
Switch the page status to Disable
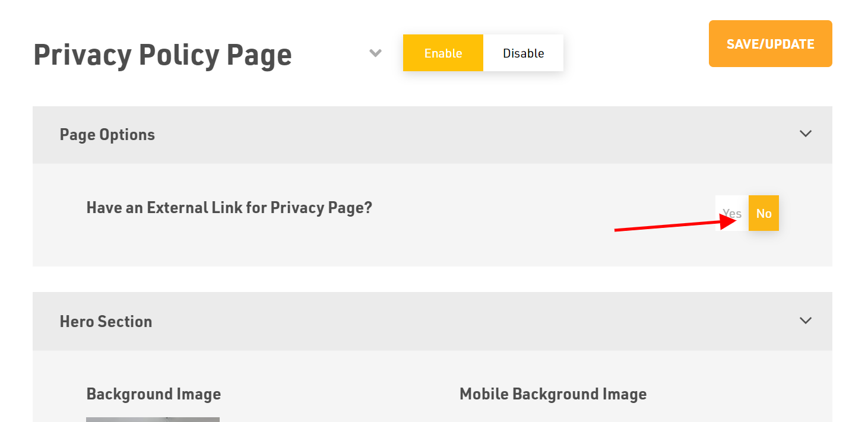(x=523, y=53)
